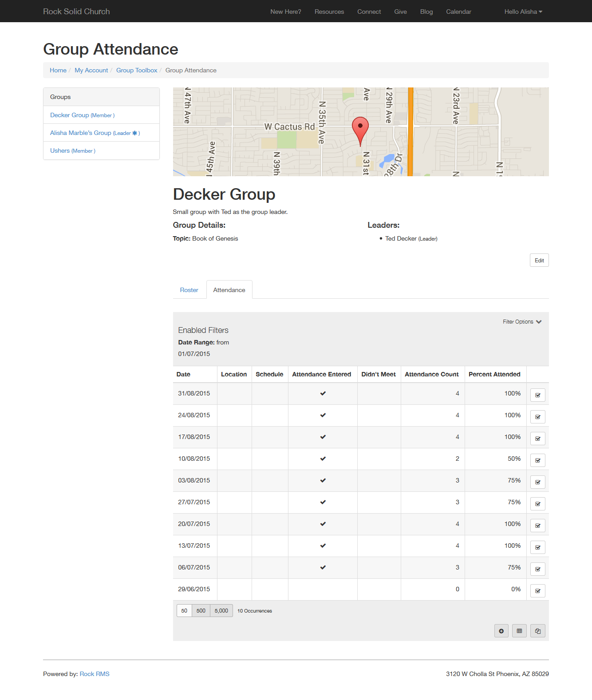Set page size to 5,000 rows
Image resolution: width=592 pixels, height=700 pixels.
(x=221, y=611)
